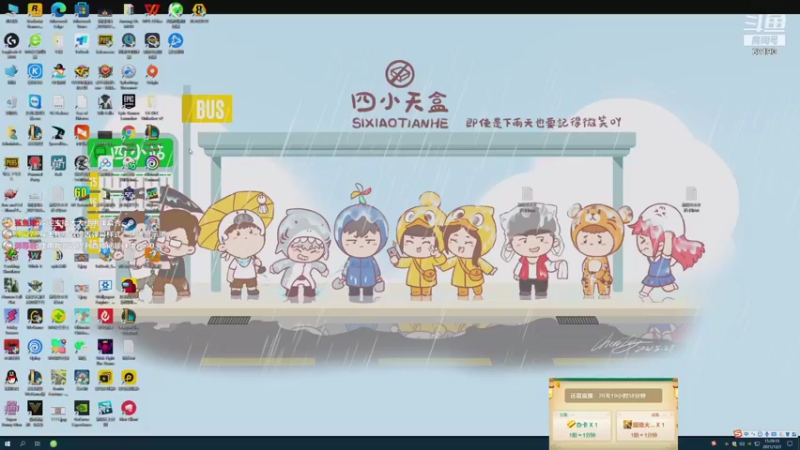Image resolution: width=800 pixels, height=450 pixels.
Task: Launch the GeForce Experience shortcut
Action: tap(82, 408)
